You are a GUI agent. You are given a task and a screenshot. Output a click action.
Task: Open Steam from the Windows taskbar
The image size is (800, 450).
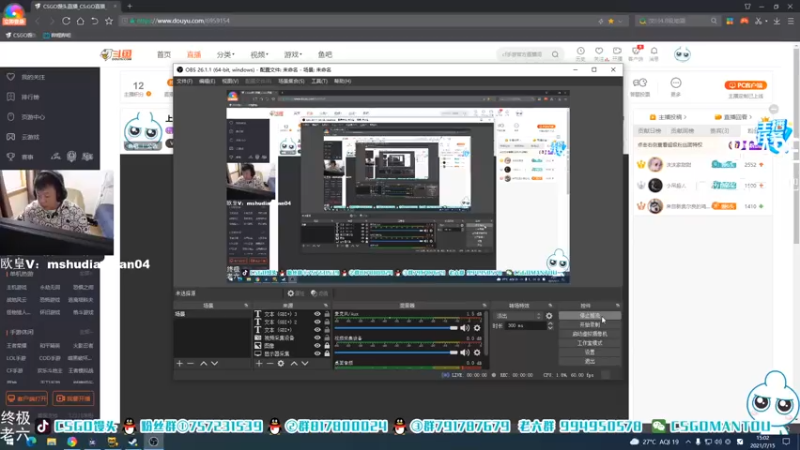133,442
